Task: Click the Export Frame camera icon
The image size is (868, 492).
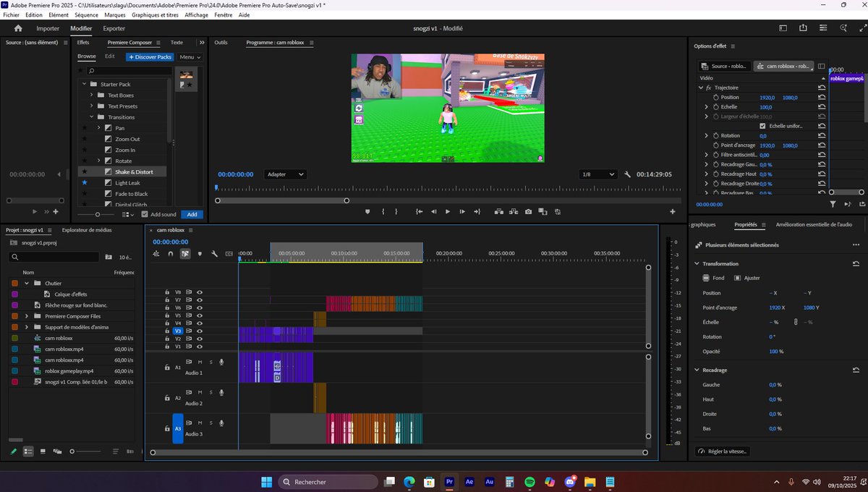Action: pos(529,211)
